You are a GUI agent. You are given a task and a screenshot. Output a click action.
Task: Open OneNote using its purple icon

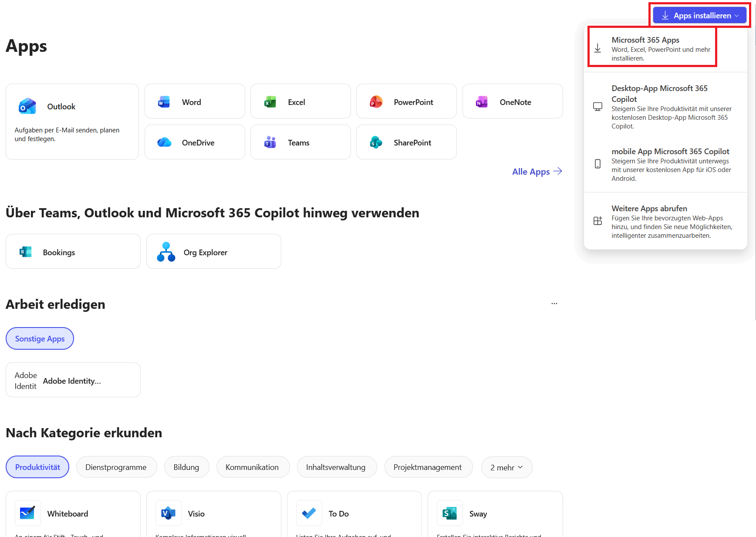482,102
